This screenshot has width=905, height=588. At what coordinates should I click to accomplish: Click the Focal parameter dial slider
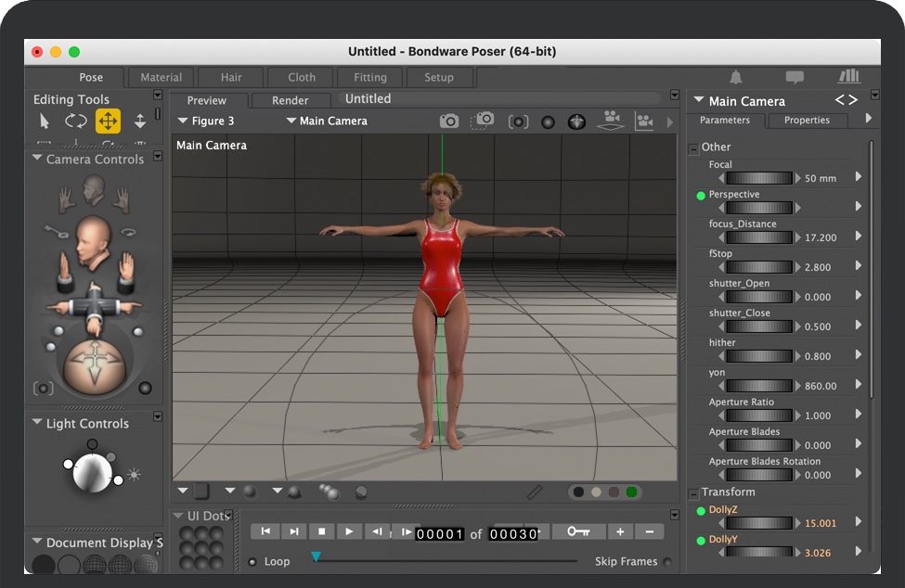pyautogui.click(x=758, y=178)
